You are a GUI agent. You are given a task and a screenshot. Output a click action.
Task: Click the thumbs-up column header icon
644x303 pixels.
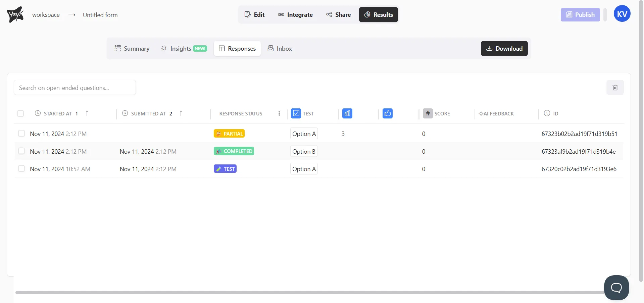pyautogui.click(x=387, y=113)
